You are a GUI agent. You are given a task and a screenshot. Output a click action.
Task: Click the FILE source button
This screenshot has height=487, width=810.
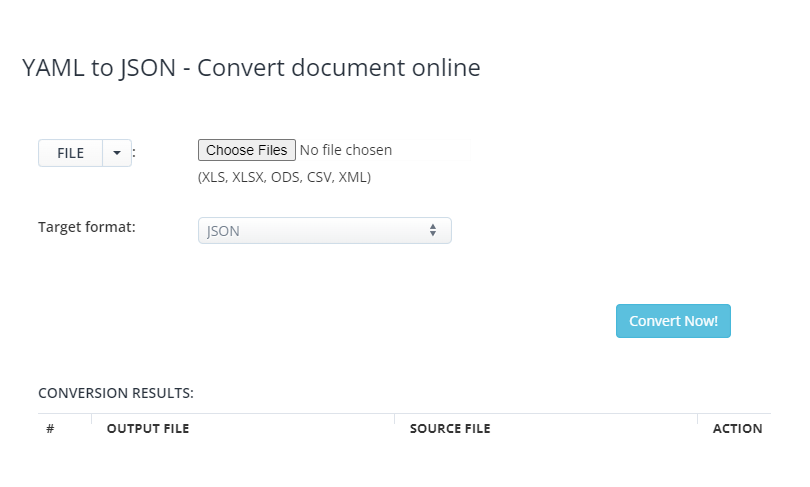(x=70, y=153)
